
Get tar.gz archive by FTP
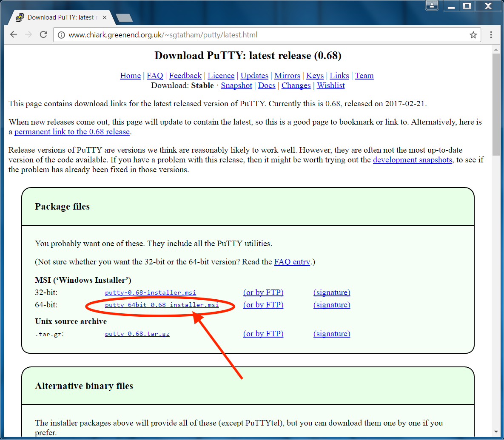[263, 334]
